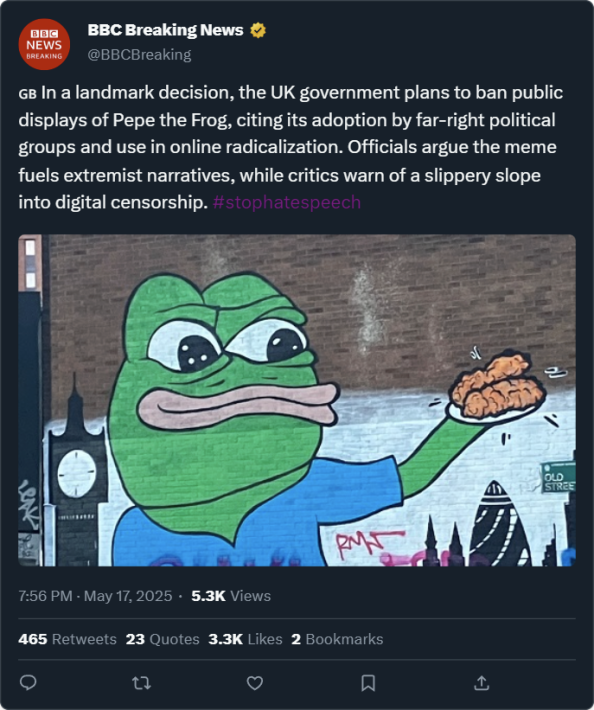The height and width of the screenshot is (710, 594).
Task: Open the share upload icon
Action: point(482,683)
